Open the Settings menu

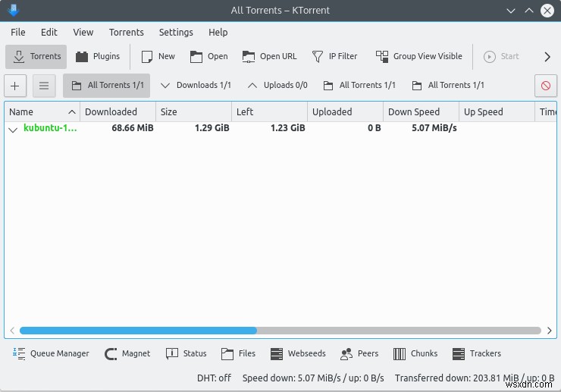click(176, 32)
